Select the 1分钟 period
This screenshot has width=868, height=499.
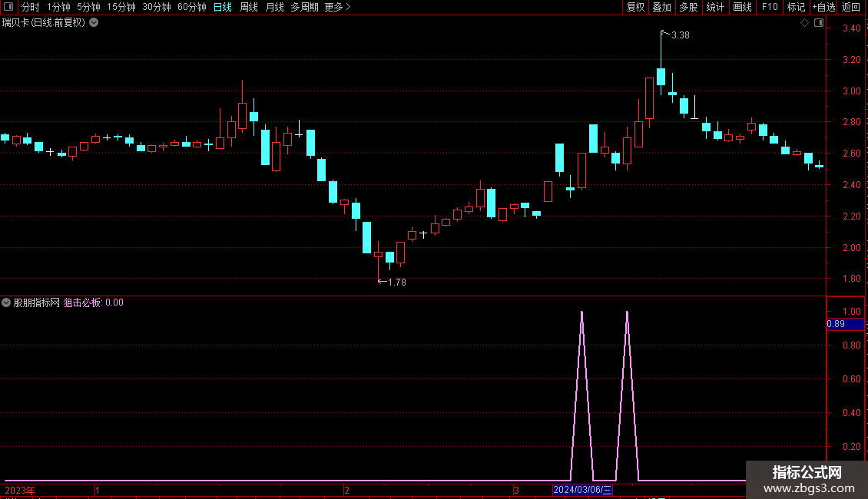(x=58, y=7)
